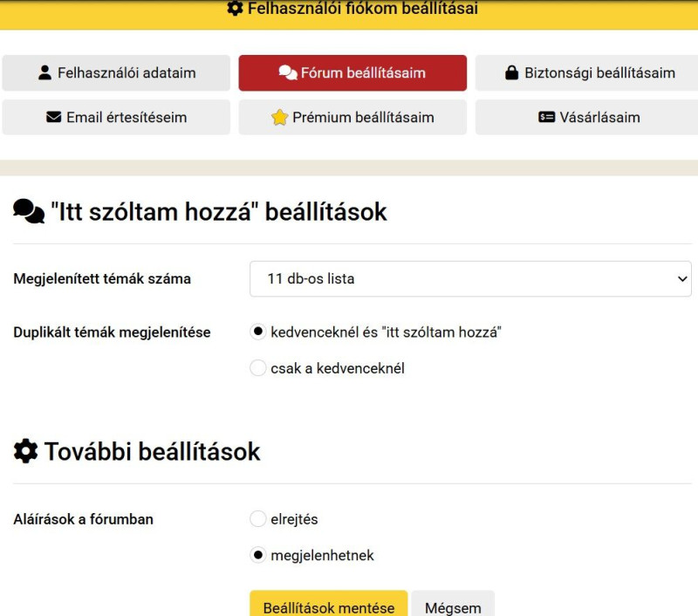Click the money bill icon beside Vásárlásaim
This screenshot has width=698, height=616.
[547, 117]
